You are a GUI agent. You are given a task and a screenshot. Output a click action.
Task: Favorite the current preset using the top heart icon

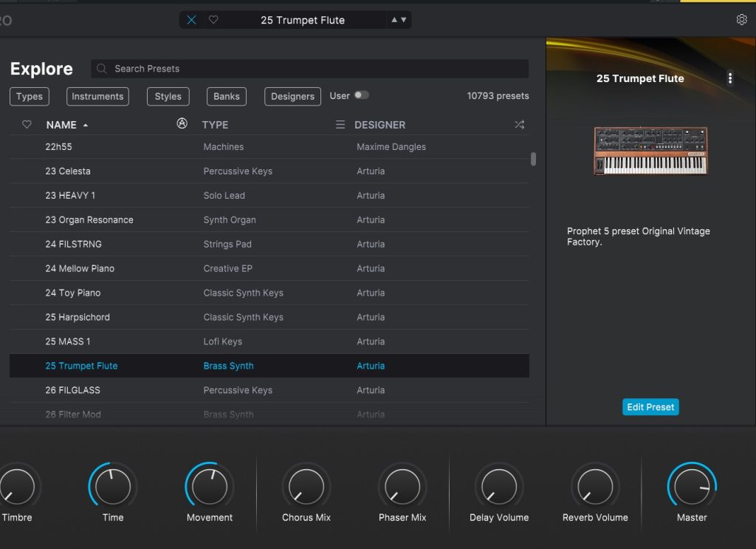213,20
